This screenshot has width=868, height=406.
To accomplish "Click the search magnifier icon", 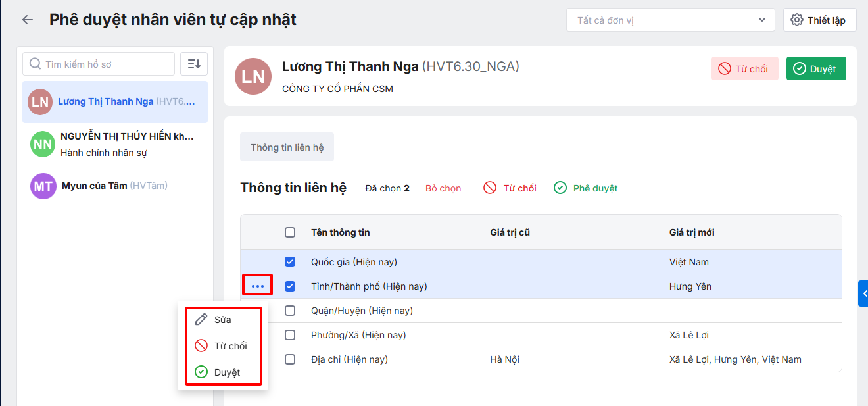I will point(35,64).
